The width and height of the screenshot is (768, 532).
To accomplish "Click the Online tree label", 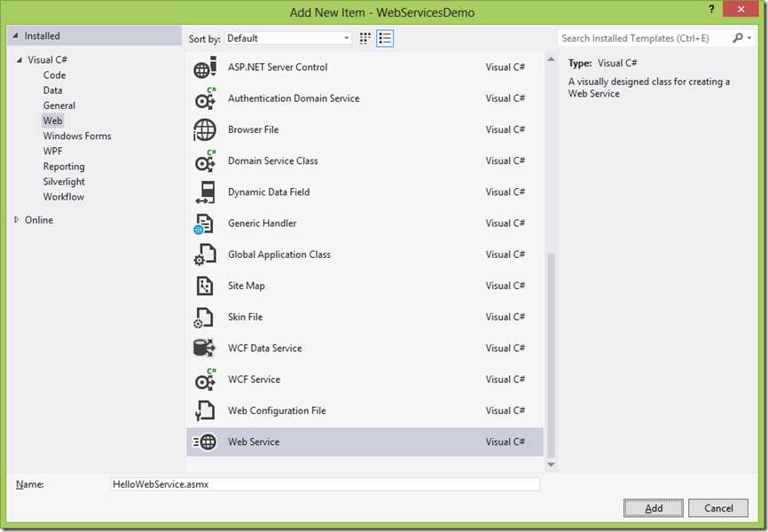I will click(39, 220).
